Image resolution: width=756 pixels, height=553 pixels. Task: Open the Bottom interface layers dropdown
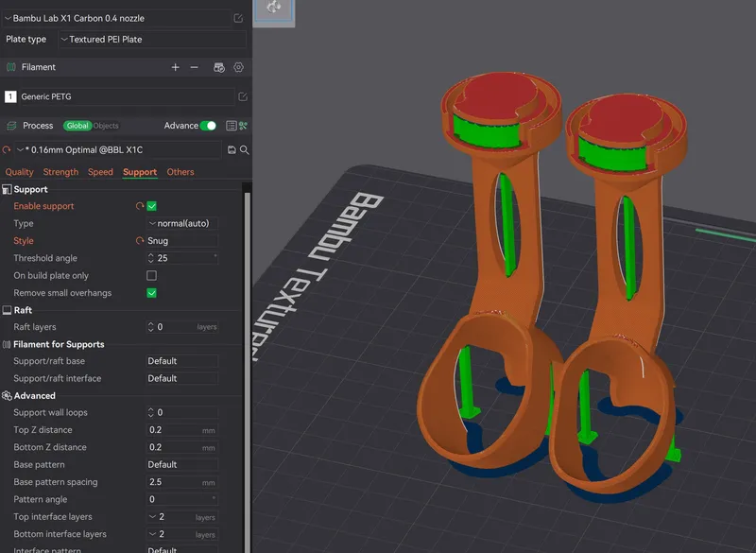coord(182,534)
